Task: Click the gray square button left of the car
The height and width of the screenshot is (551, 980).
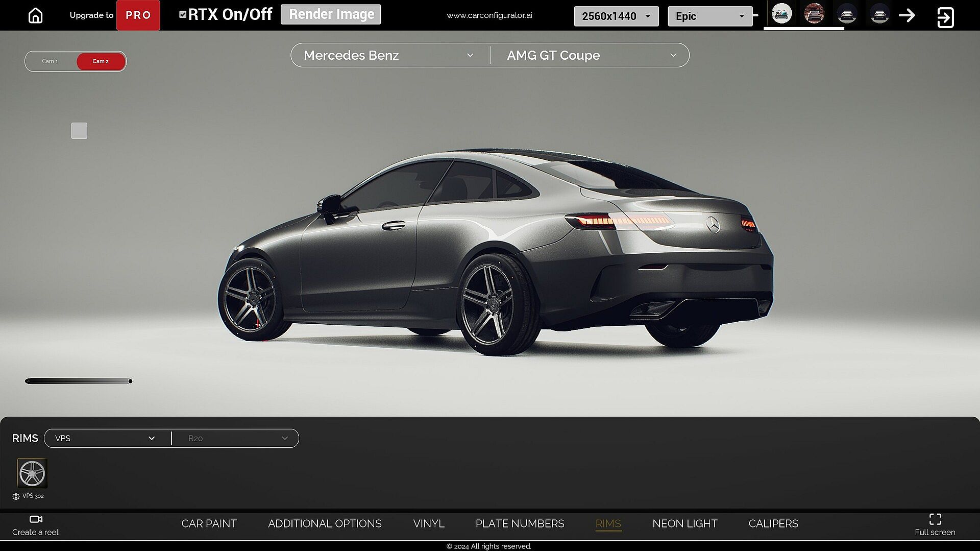Action: [x=79, y=131]
